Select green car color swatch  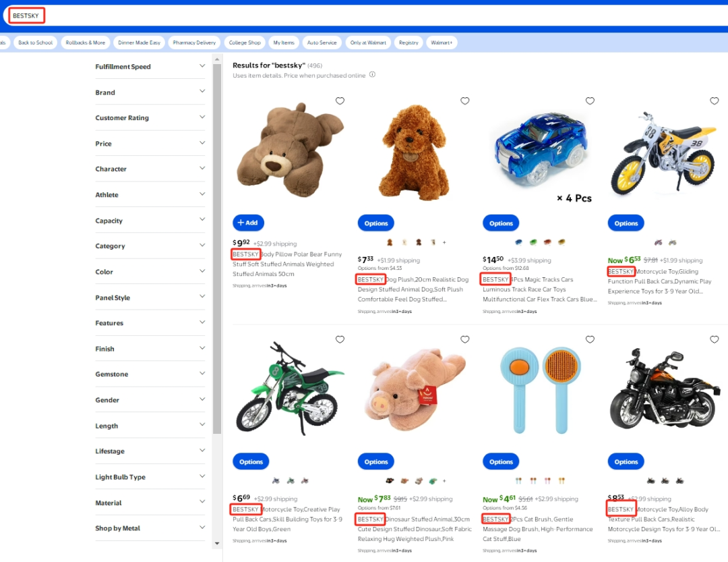[x=533, y=242]
